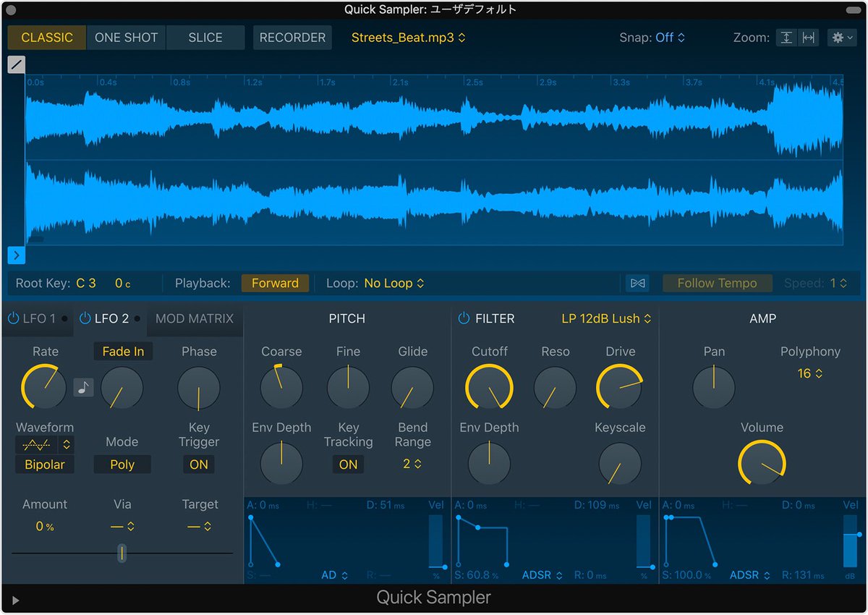Click the Filter Drive knob
Image resolution: width=868 pixels, height=615 pixels.
point(620,387)
